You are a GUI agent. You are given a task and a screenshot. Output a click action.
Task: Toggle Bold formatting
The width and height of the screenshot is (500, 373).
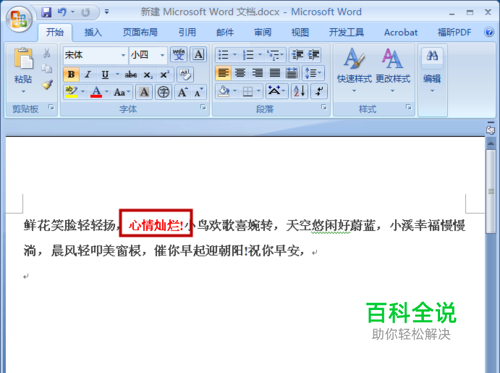pyautogui.click(x=71, y=74)
